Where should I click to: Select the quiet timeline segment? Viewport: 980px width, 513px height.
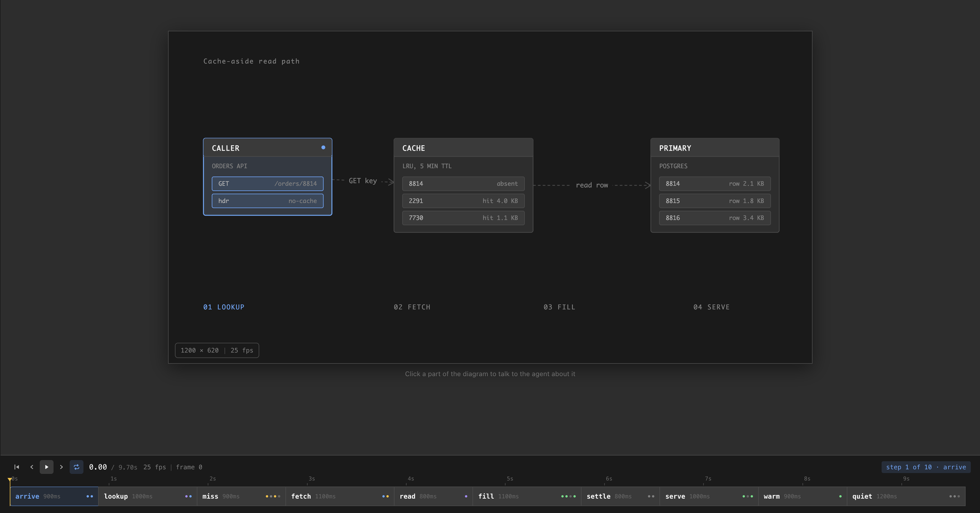coord(906,496)
